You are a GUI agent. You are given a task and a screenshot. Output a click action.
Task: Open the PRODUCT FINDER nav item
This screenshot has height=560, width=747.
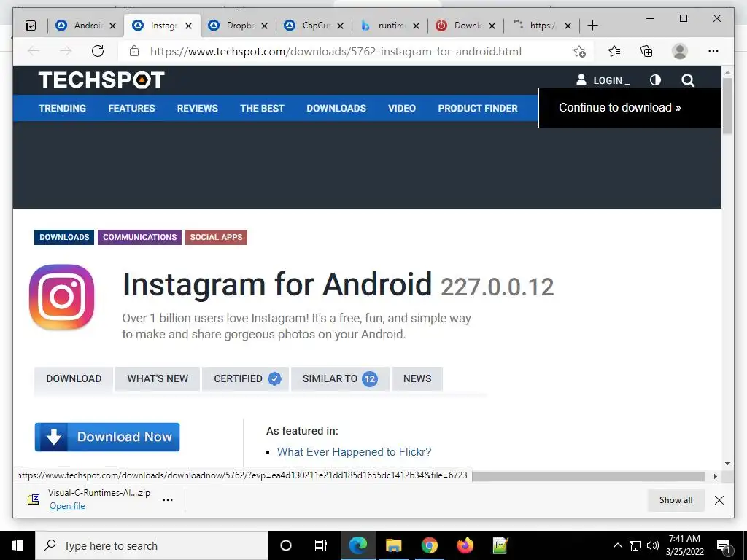(478, 108)
